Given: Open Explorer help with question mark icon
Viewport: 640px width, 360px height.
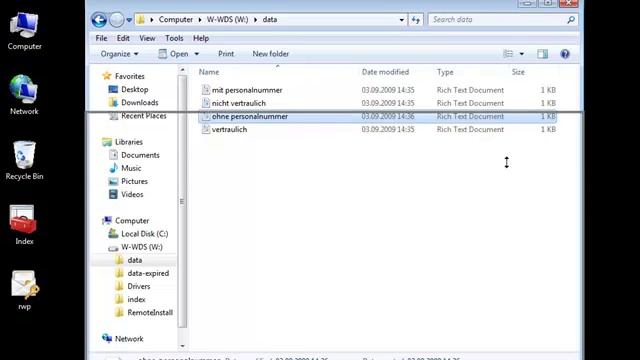Looking at the screenshot, I should point(565,54).
